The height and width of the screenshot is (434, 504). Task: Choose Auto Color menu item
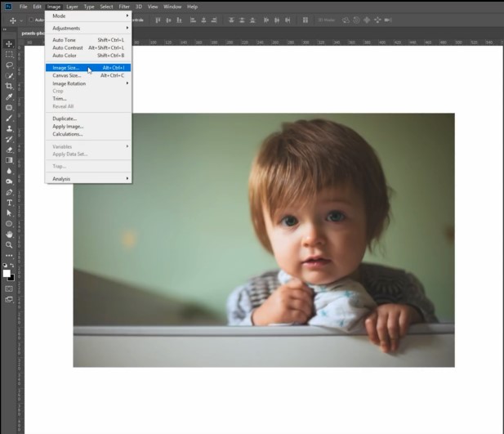(88, 56)
